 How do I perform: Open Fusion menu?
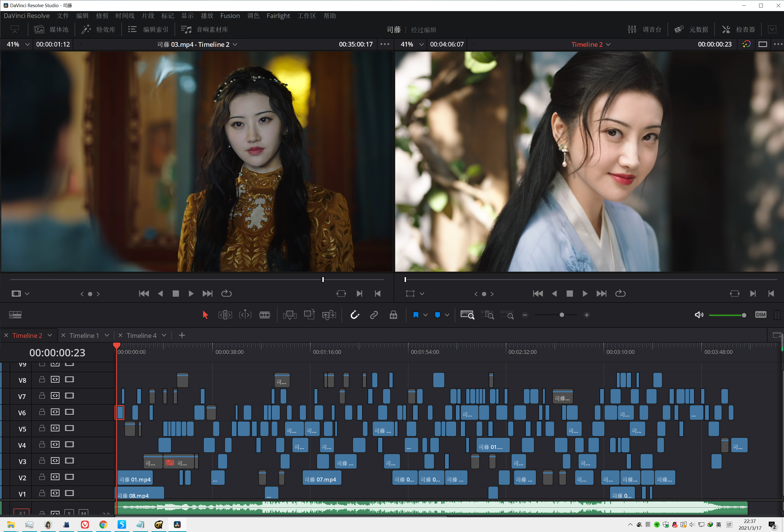pos(230,16)
